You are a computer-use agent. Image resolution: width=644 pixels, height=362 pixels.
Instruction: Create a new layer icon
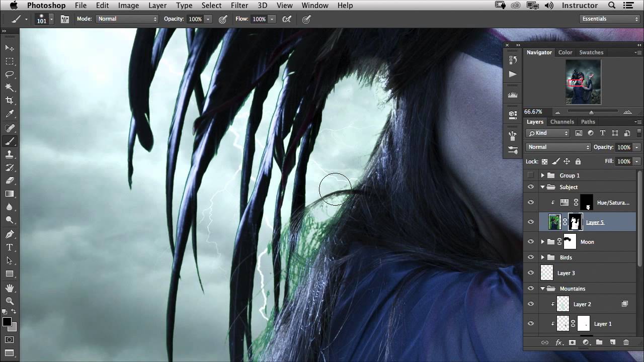pyautogui.click(x=613, y=342)
